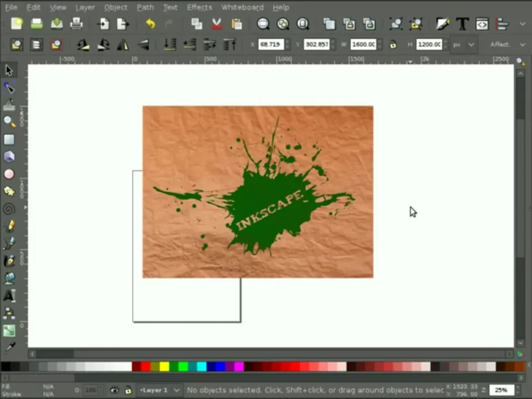Image resolution: width=532 pixels, height=399 pixels.
Task: Create a new document
Action: click(17, 24)
